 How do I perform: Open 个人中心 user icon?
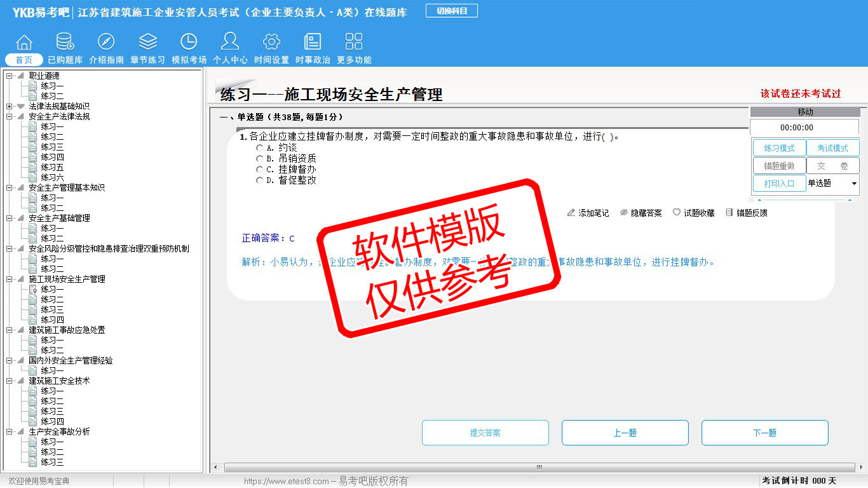(230, 43)
